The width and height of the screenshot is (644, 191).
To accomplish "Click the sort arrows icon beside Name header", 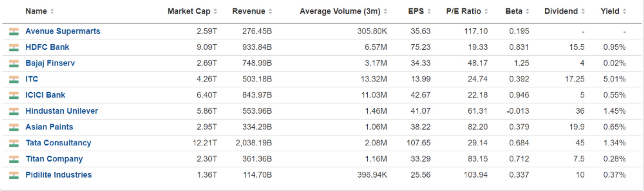I will click(52, 11).
